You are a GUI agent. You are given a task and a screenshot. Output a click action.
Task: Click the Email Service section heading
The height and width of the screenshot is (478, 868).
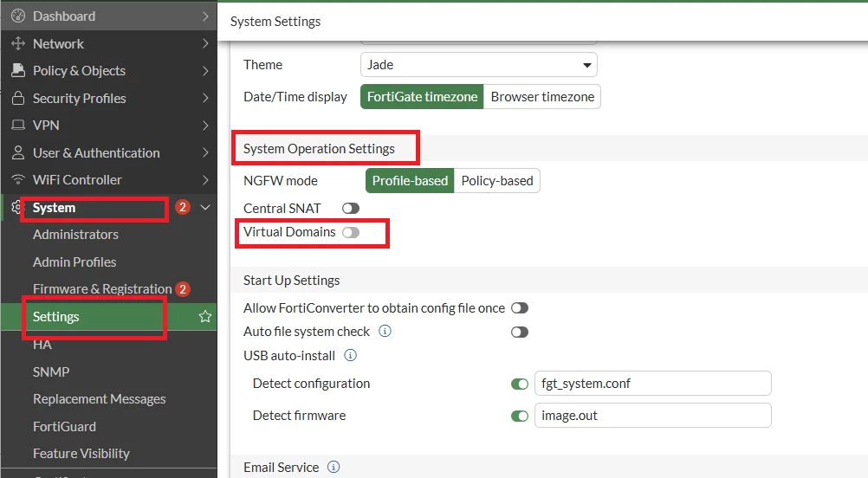tap(282, 468)
